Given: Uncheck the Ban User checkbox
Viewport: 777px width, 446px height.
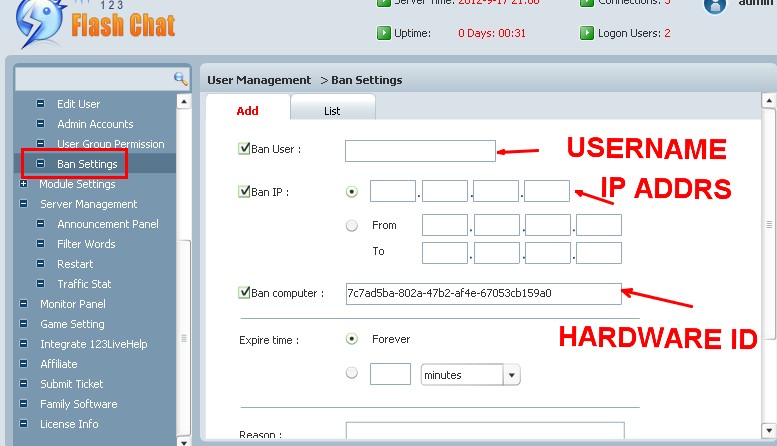Looking at the screenshot, I should (x=244, y=148).
